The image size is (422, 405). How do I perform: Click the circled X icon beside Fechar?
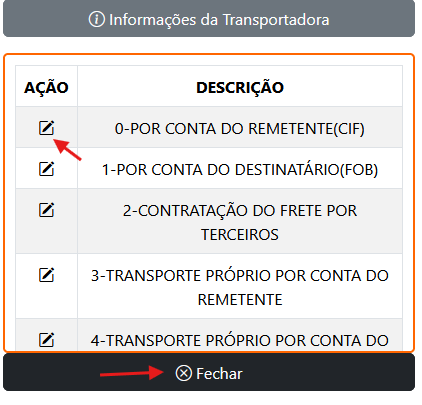pyautogui.click(x=184, y=373)
